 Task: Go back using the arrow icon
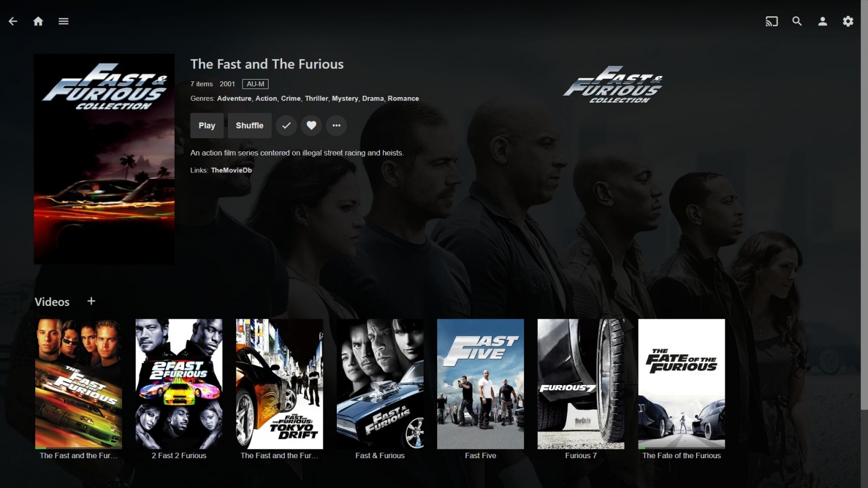point(13,21)
